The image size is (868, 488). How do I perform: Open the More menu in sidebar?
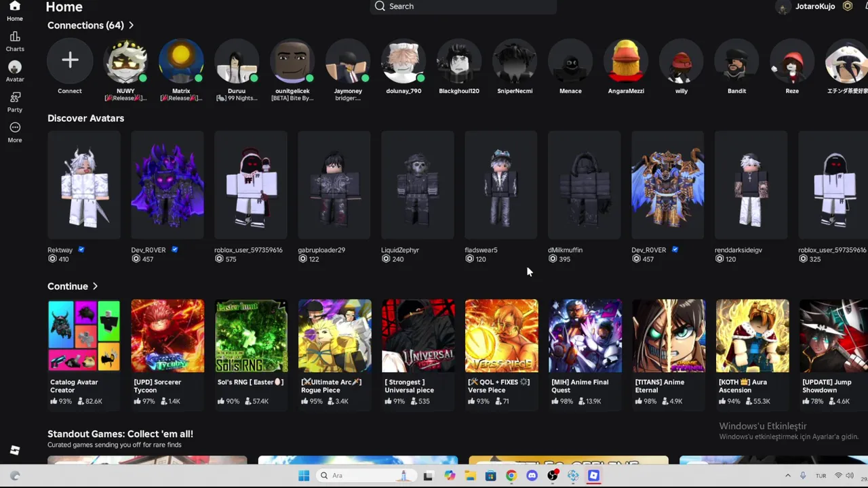coord(15,132)
